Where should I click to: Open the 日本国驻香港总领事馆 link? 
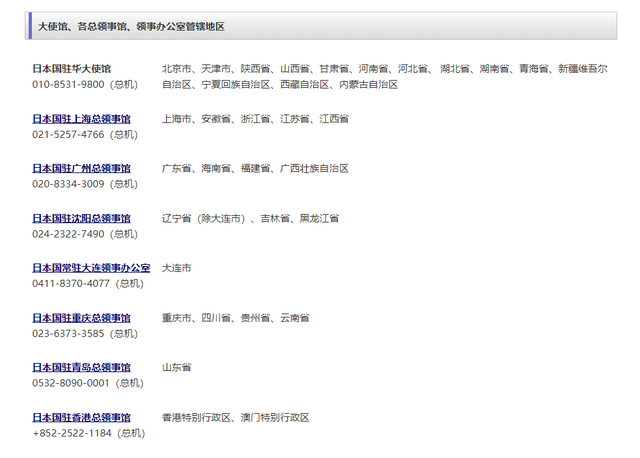coord(82,418)
